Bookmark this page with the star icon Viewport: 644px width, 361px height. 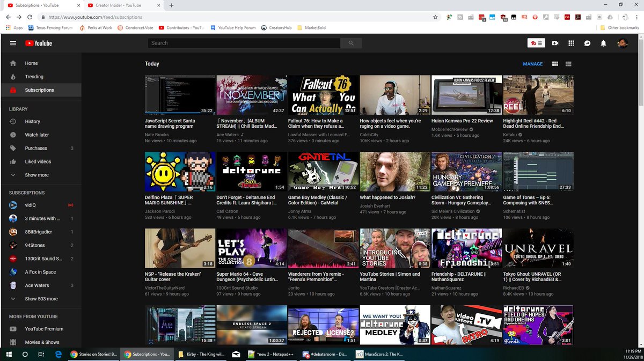(435, 17)
